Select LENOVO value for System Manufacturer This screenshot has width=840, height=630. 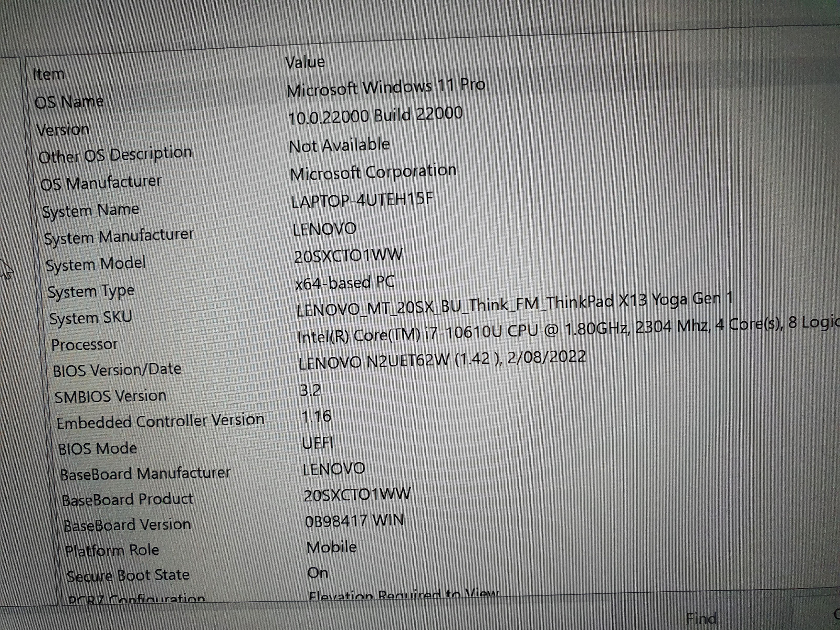(324, 229)
